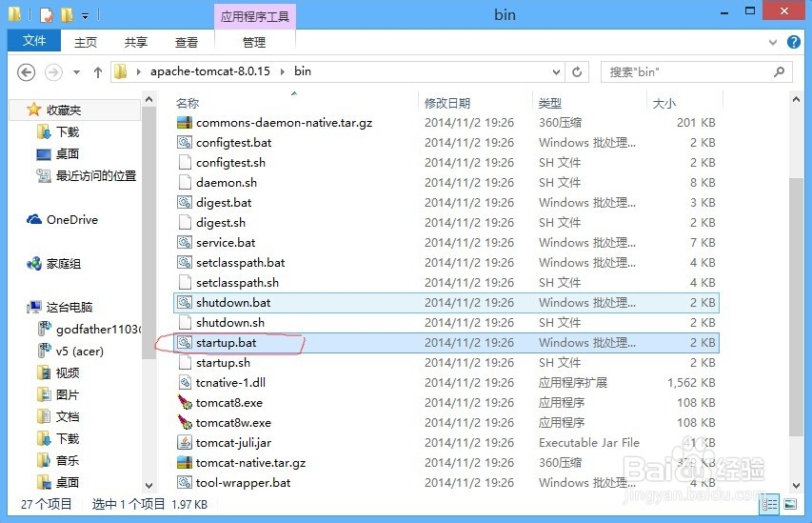Open the 管理 ribbon tab

pos(254,42)
